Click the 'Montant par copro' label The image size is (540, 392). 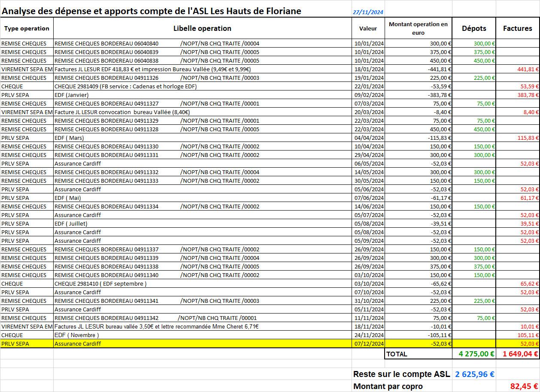388,386
